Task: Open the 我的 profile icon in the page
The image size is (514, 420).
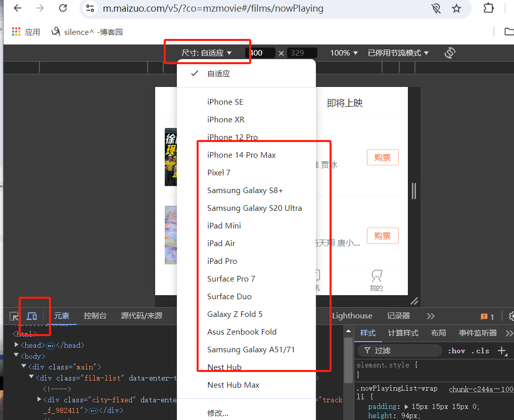Action: click(x=377, y=281)
